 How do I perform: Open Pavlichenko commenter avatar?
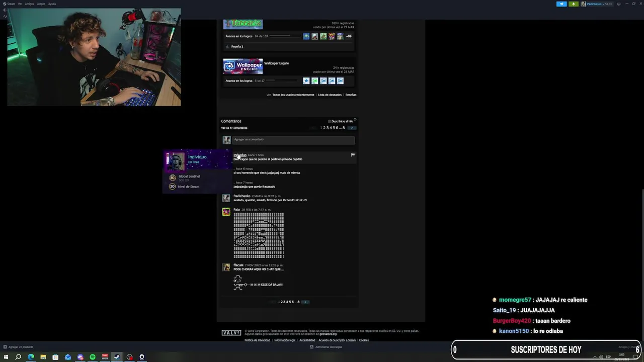pyautogui.click(x=226, y=198)
